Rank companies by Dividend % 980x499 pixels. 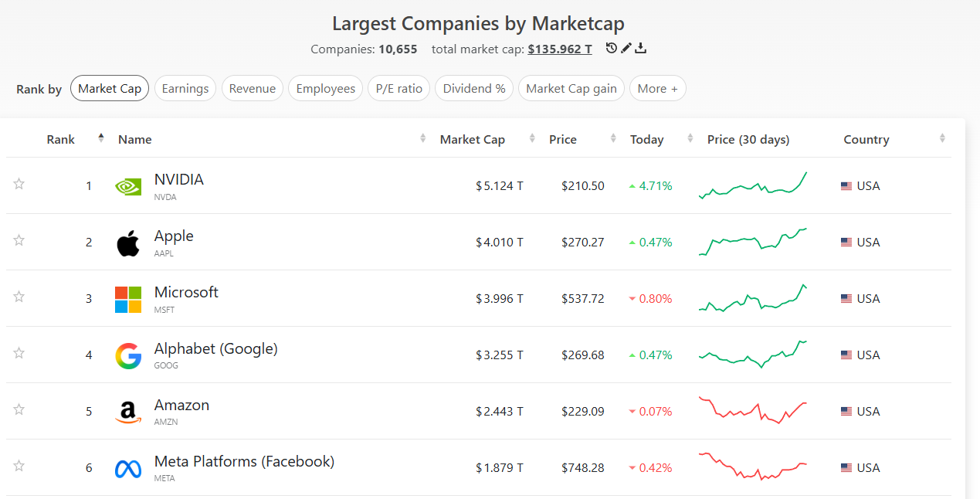click(x=474, y=89)
